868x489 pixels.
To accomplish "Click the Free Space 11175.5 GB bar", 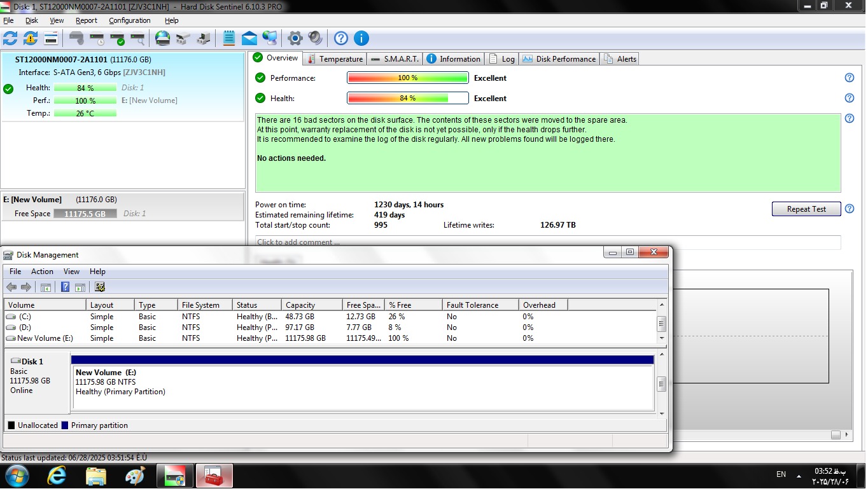I will 85,214.
